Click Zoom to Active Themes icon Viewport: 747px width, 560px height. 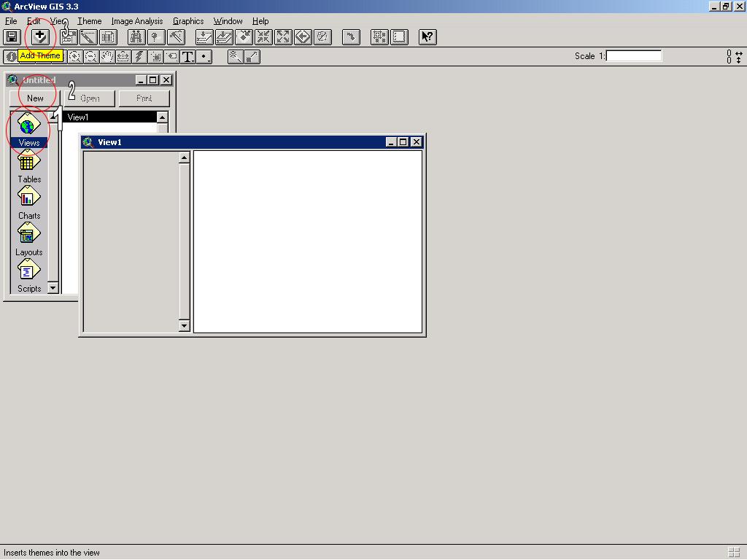224,36
